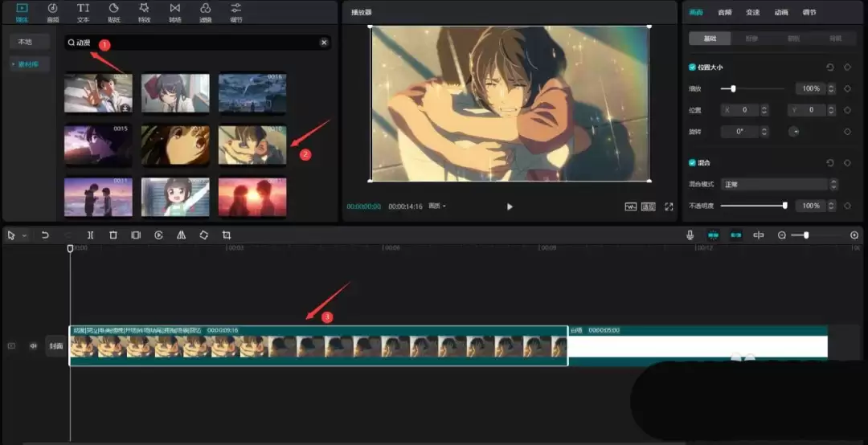
Task: Open the selection tool dropdown arrow
Action: pos(24,236)
